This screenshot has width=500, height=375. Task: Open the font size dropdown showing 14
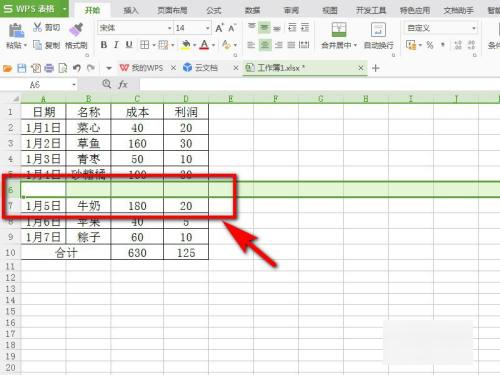coord(208,28)
